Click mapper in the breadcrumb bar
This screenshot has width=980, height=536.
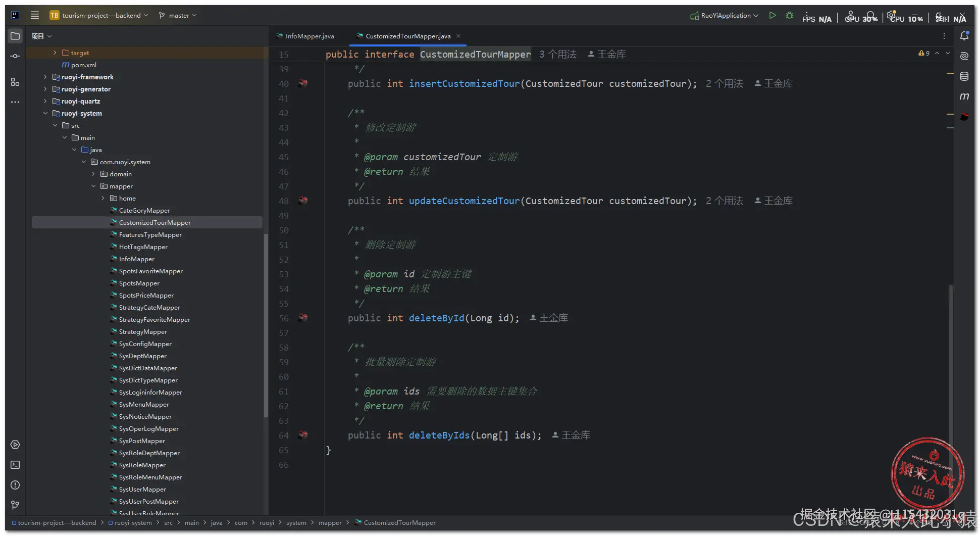coord(330,523)
